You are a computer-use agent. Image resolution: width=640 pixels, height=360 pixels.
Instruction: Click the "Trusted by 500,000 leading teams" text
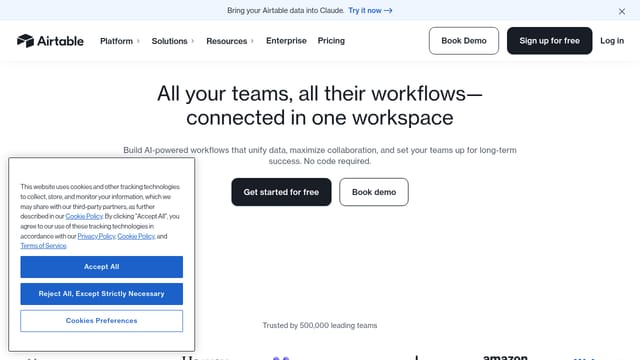[320, 325]
